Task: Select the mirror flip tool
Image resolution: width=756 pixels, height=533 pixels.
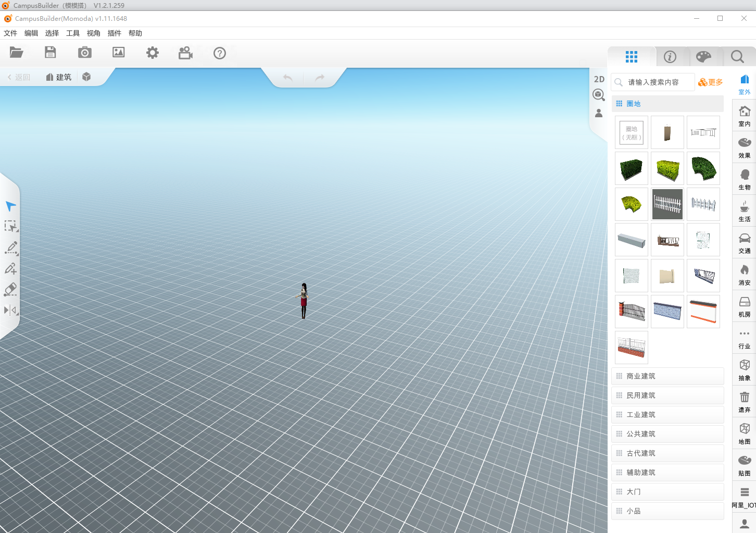Action: click(x=10, y=310)
